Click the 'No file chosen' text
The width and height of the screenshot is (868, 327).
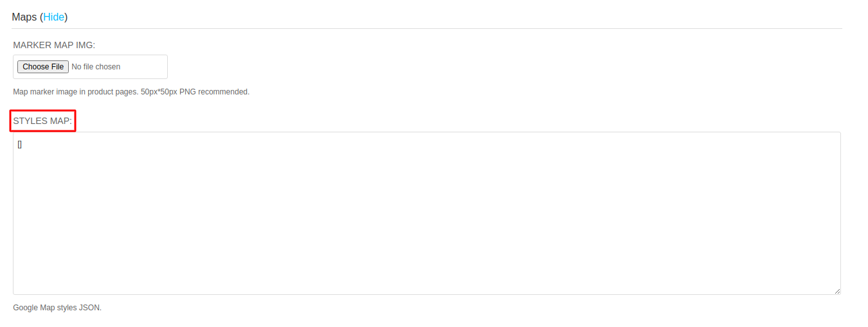pyautogui.click(x=96, y=67)
